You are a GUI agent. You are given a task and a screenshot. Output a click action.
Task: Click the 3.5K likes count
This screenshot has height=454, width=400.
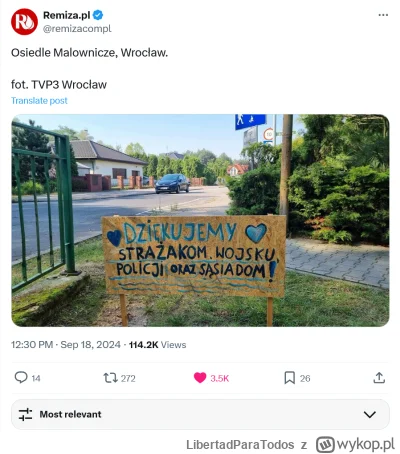click(220, 378)
